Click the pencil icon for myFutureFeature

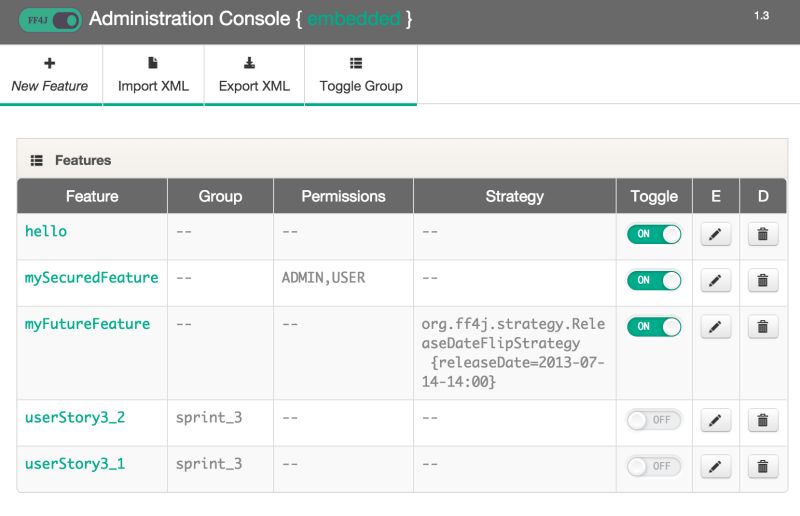(x=715, y=327)
